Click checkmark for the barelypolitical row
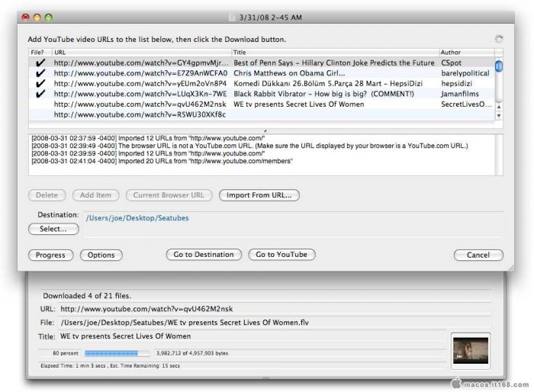The width and height of the screenshot is (534, 392). click(x=40, y=73)
